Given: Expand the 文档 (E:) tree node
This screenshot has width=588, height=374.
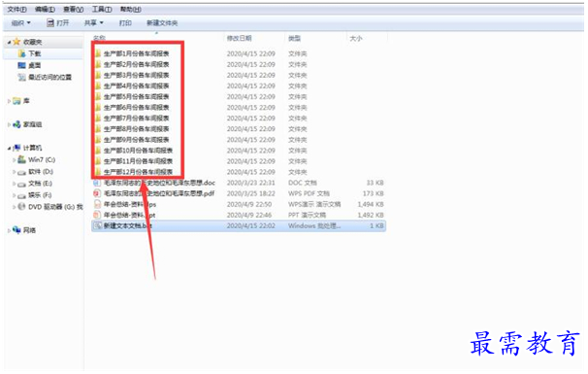Looking at the screenshot, I should coord(15,184).
